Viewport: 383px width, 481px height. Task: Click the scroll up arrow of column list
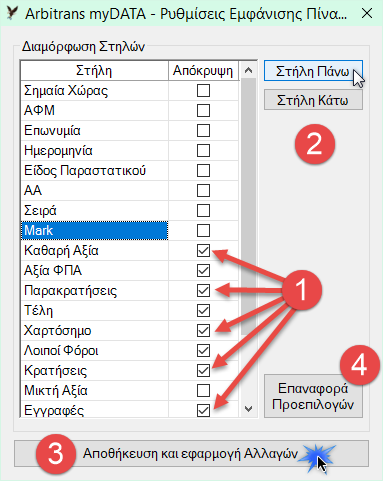tap(248, 71)
